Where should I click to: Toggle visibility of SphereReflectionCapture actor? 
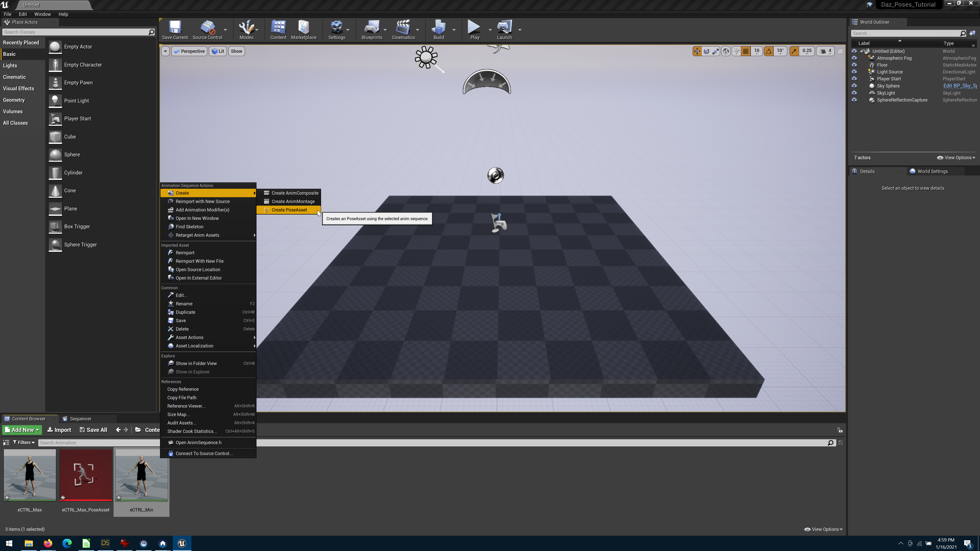point(854,100)
